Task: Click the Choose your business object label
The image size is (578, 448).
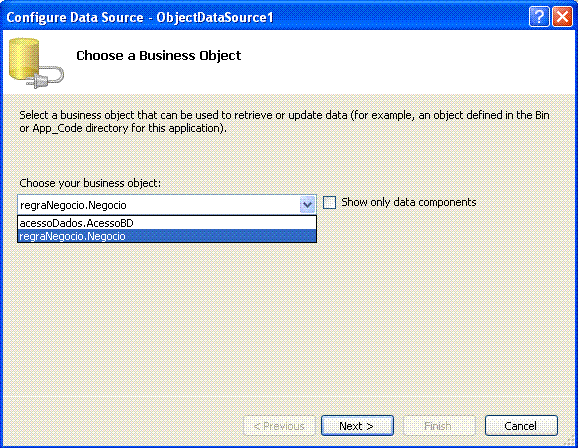Action: coord(90,183)
